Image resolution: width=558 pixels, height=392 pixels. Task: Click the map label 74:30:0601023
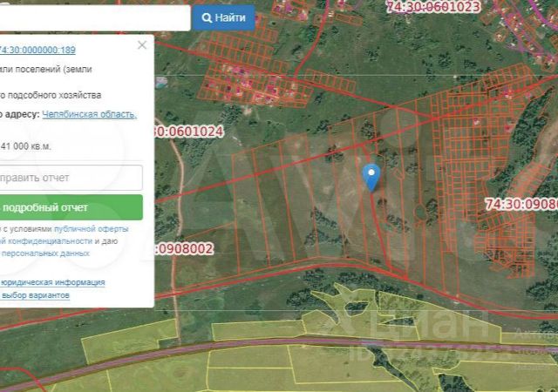(433, 7)
